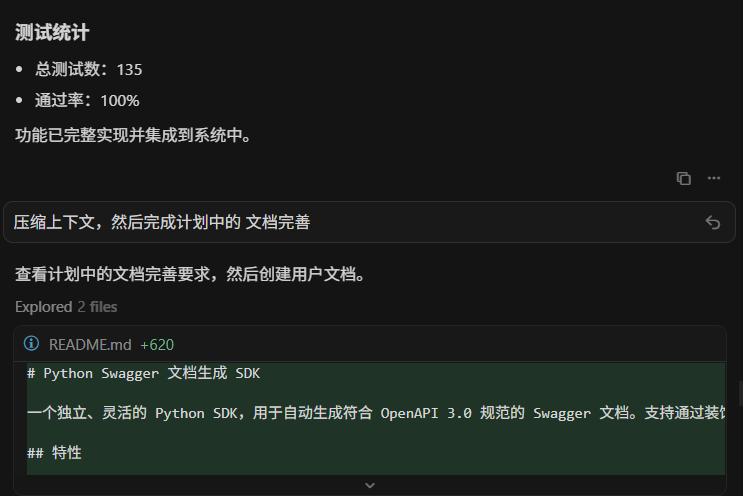Screen dimensions: 743x496
Task: Click the user message box about 文档完善
Action: pos(370,222)
